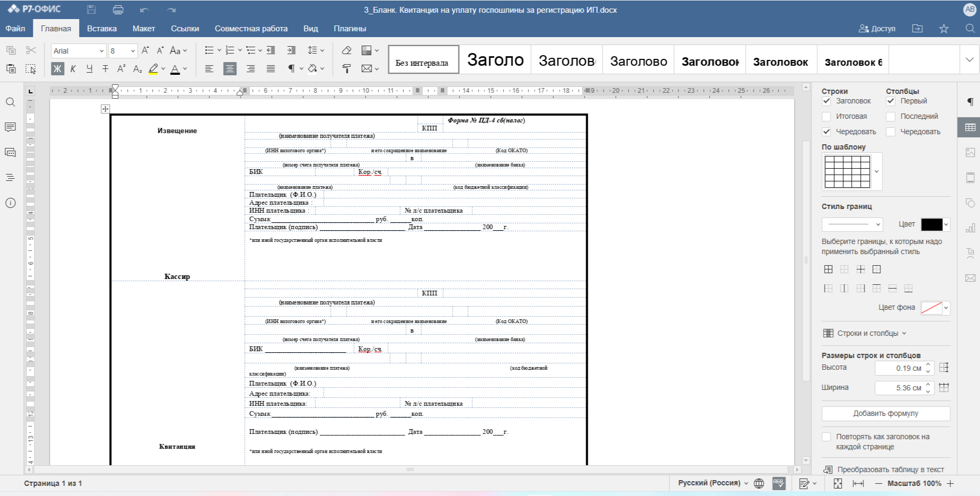Open the Русский (Россия) language selector
Image resolution: width=980 pixels, height=496 pixels.
pyautogui.click(x=713, y=483)
